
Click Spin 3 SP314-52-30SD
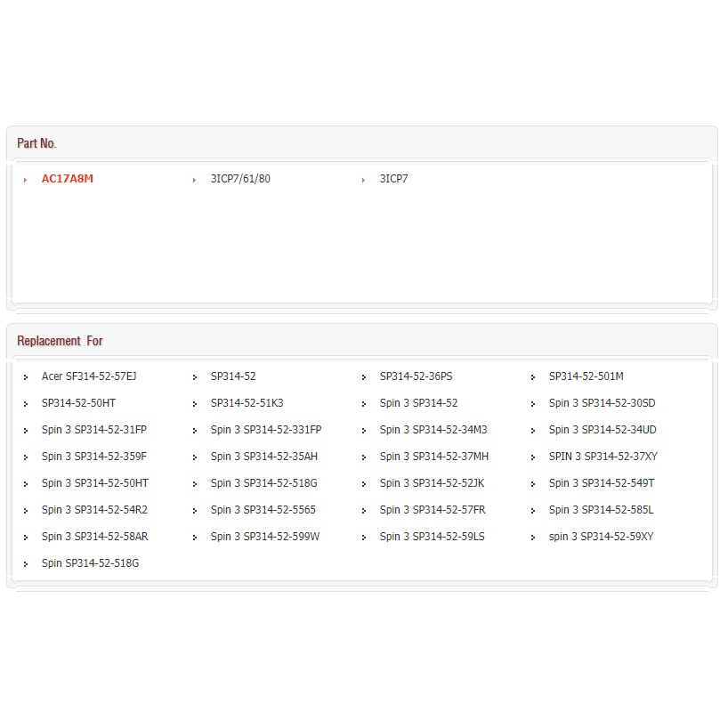coord(603,403)
